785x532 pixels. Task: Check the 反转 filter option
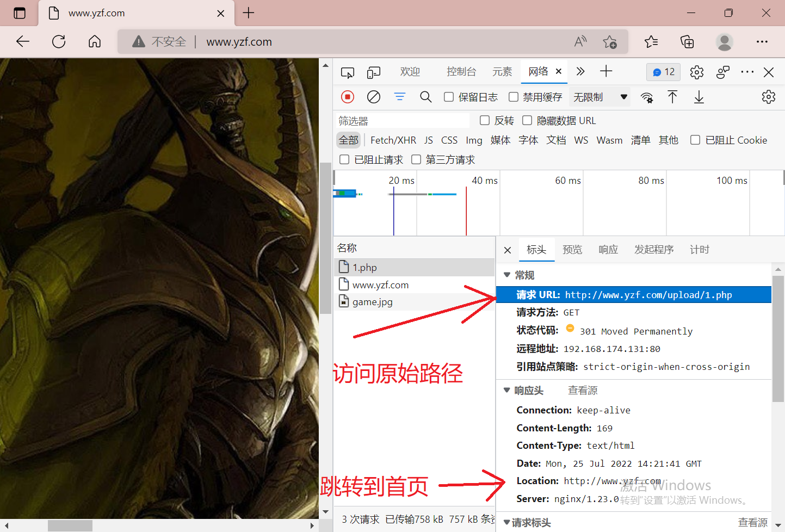[485, 120]
